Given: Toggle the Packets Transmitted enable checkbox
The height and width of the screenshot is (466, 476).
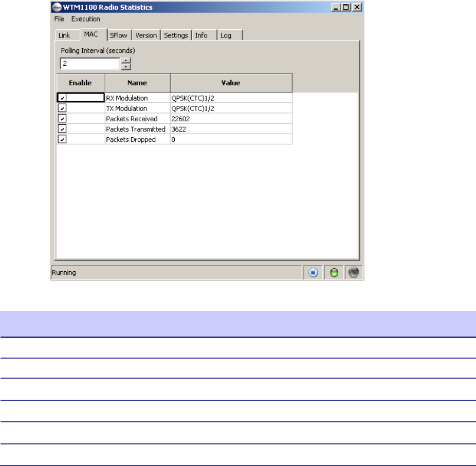Looking at the screenshot, I should 62,128.
